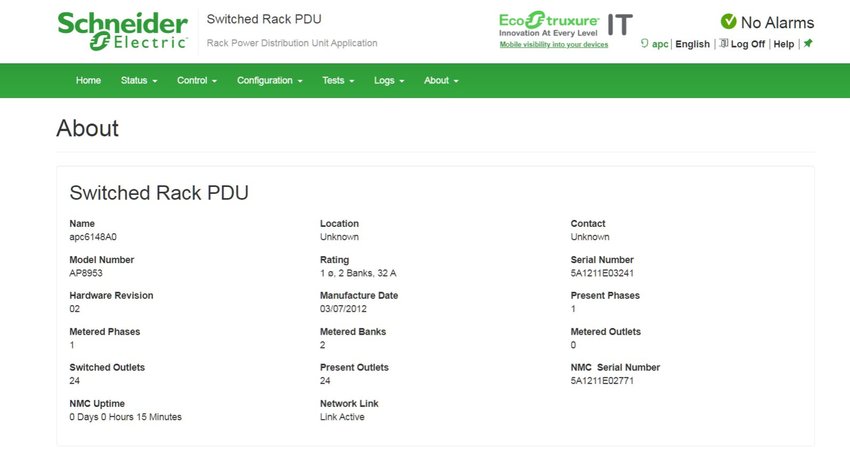Click the Switched Rack PDU header title
The height and width of the screenshot is (458, 850).
tap(264, 19)
